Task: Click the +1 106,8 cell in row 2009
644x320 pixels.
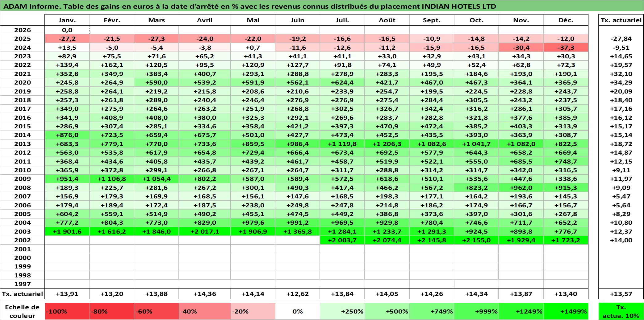Action: (112, 179)
